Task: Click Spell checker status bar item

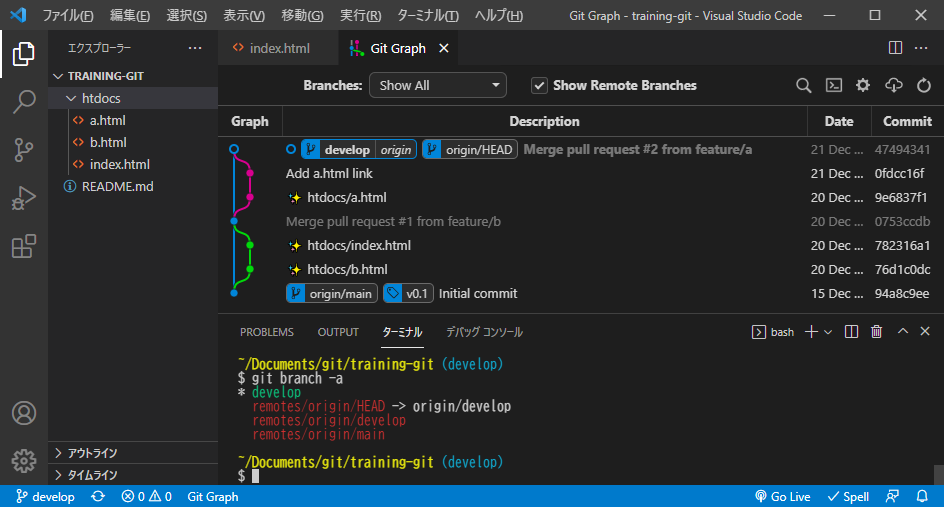Action: coord(848,497)
